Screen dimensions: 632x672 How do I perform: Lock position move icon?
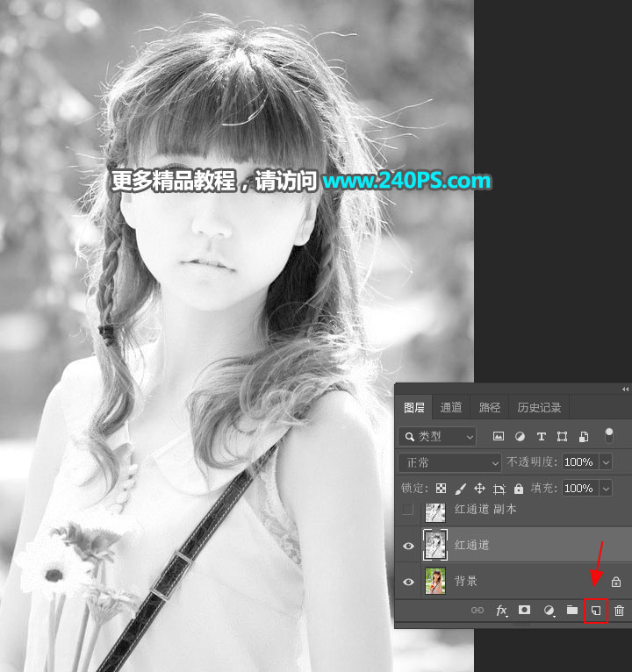point(479,488)
